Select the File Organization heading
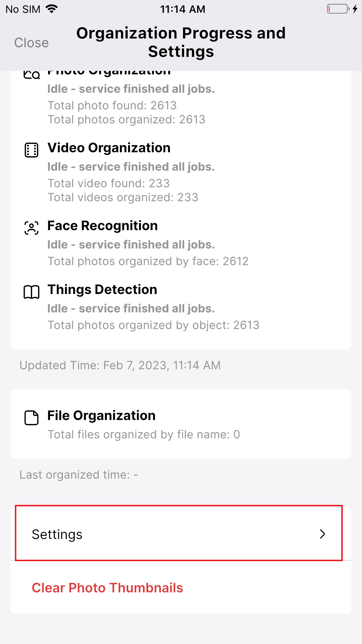 click(101, 416)
